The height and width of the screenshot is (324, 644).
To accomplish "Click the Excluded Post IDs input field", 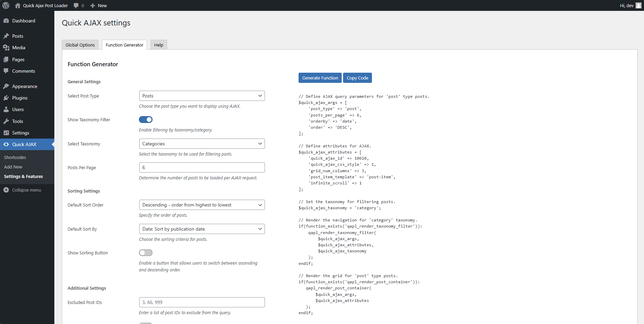I will click(202, 302).
